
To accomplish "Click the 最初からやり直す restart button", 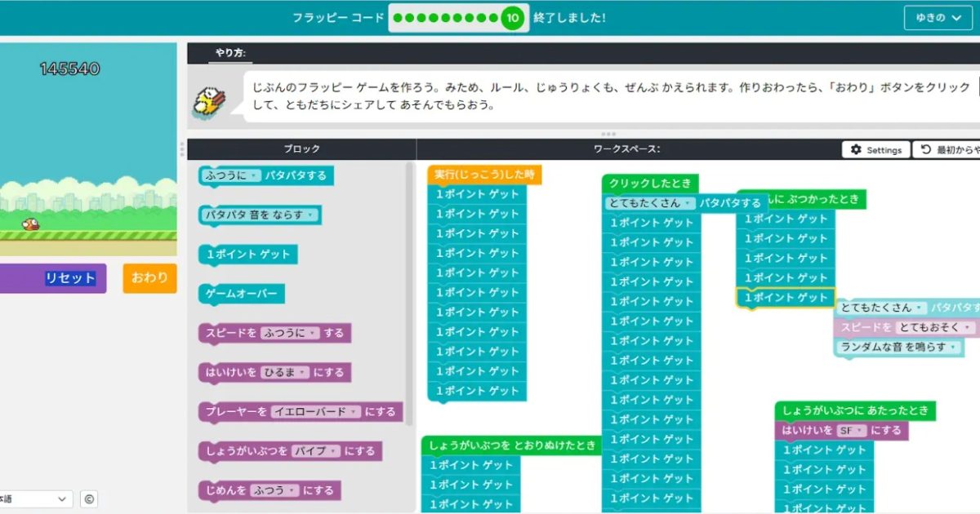I will click(947, 150).
